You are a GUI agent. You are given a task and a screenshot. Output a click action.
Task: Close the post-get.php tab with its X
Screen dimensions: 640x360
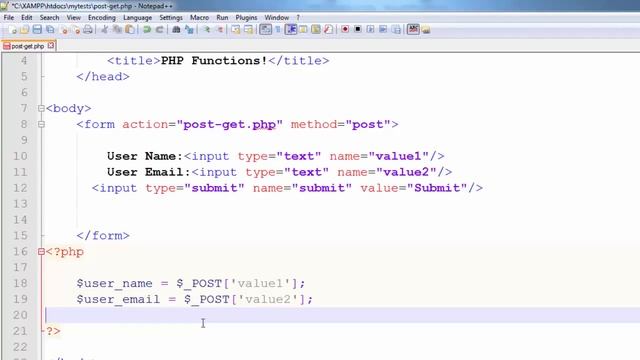(51, 46)
